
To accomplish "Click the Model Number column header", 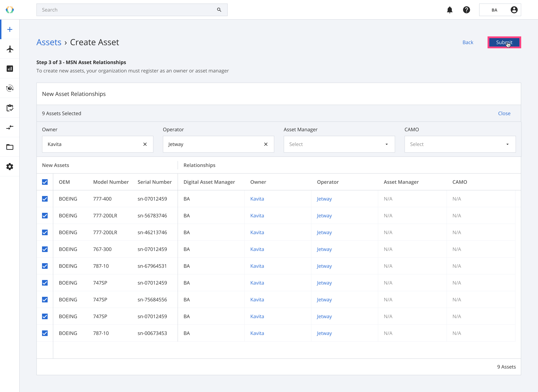I will click(x=111, y=182).
